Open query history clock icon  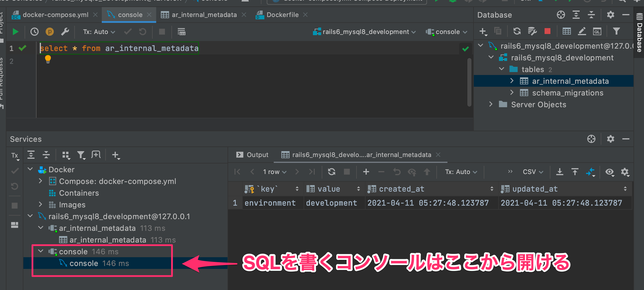(35, 32)
